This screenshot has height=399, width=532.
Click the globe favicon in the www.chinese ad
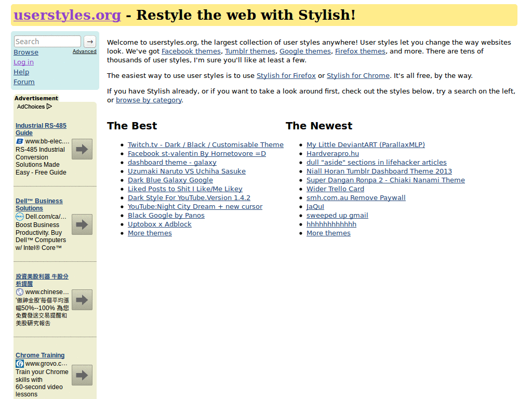20,292
